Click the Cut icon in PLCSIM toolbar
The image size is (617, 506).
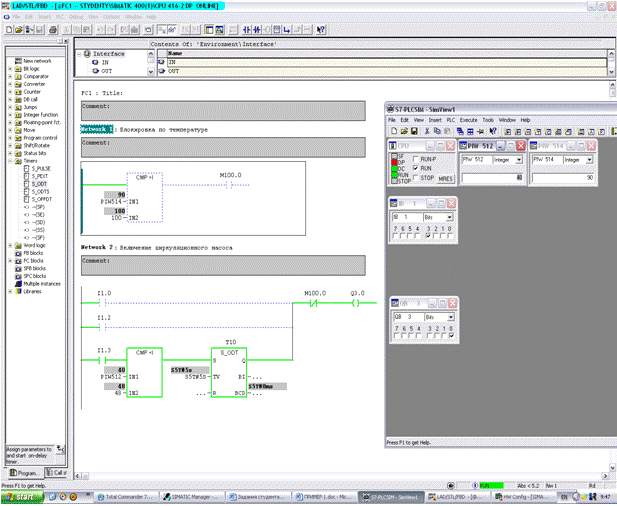pyautogui.click(x=426, y=131)
